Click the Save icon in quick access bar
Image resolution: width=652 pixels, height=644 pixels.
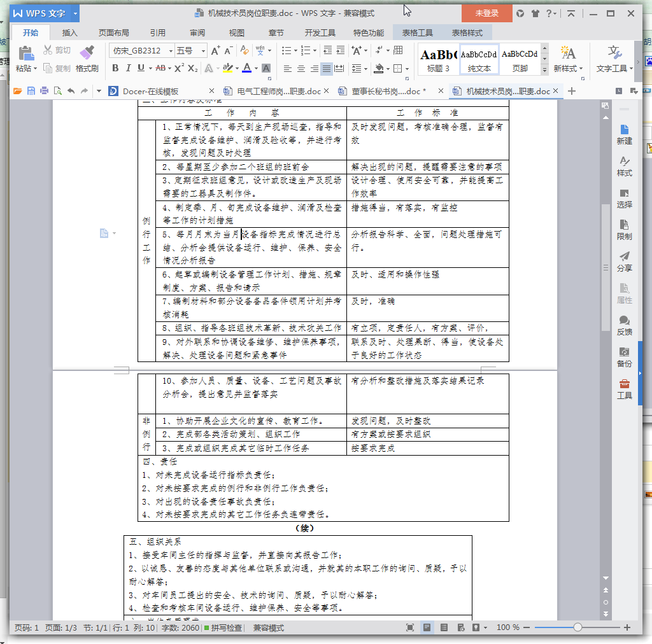[31, 91]
